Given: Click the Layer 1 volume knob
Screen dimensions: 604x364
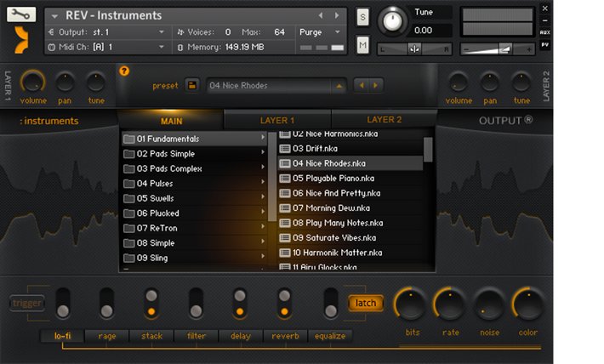Looking at the screenshot, I should tap(32, 82).
